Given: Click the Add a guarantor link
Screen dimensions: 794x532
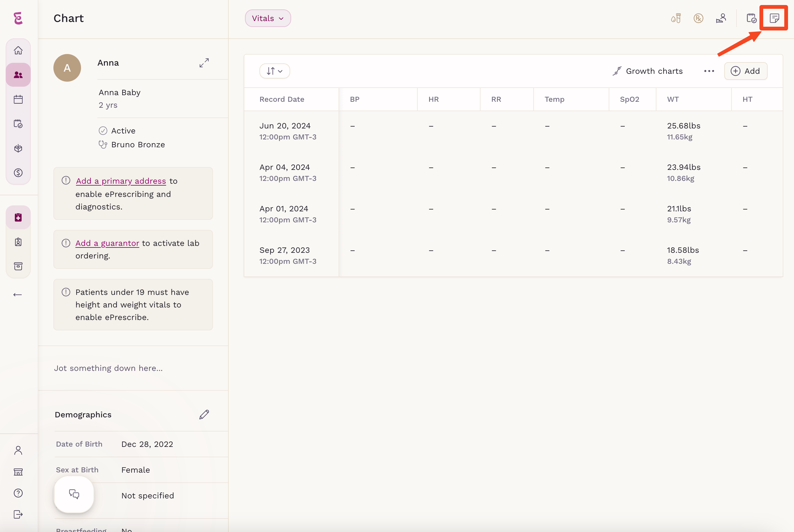Looking at the screenshot, I should pos(107,243).
